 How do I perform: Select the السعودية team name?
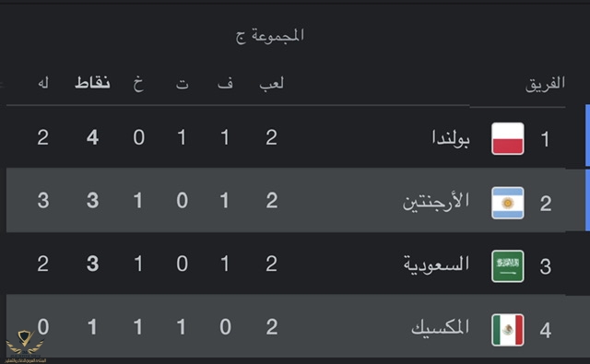(x=436, y=264)
